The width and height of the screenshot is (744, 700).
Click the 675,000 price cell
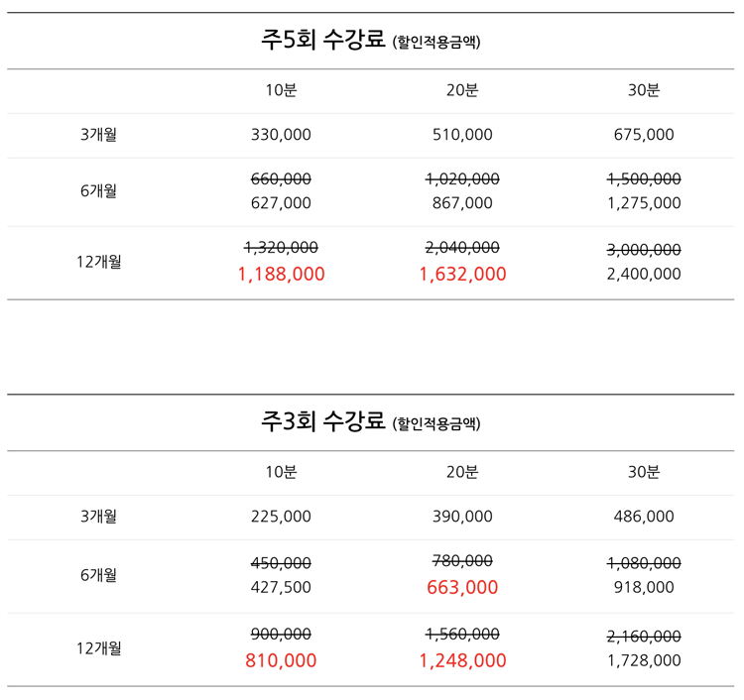tap(644, 135)
